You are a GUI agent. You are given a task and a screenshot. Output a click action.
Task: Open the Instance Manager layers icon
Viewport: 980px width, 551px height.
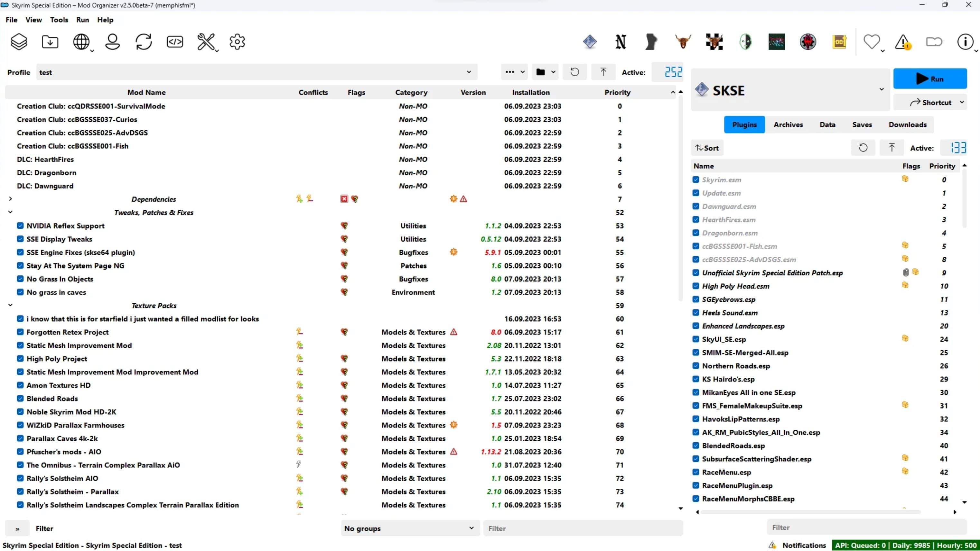click(x=19, y=42)
